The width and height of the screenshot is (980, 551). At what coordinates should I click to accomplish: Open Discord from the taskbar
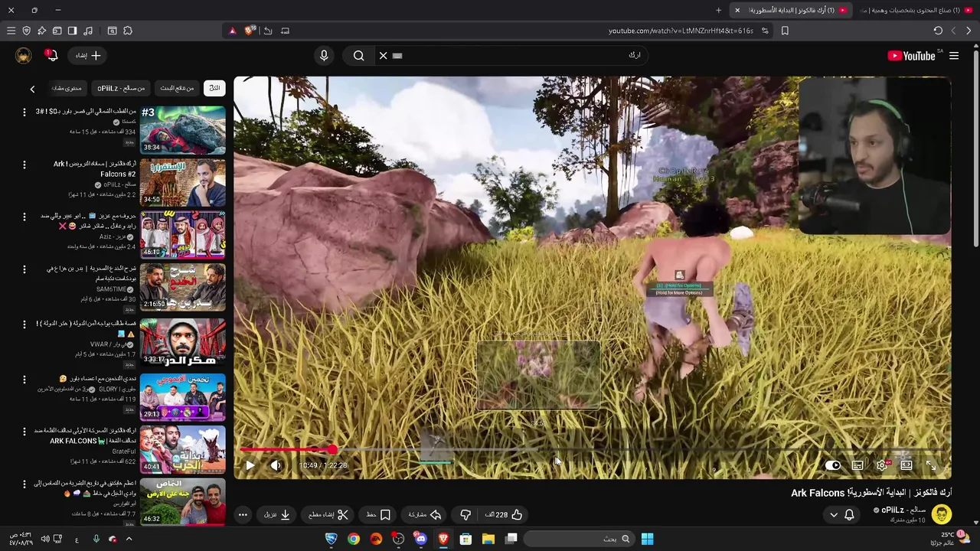(x=420, y=539)
